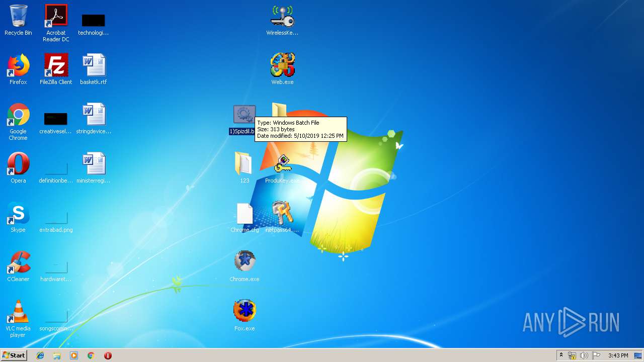Open the Recycle Bin icon
Viewport: 644px width, 362px height.
click(x=18, y=20)
